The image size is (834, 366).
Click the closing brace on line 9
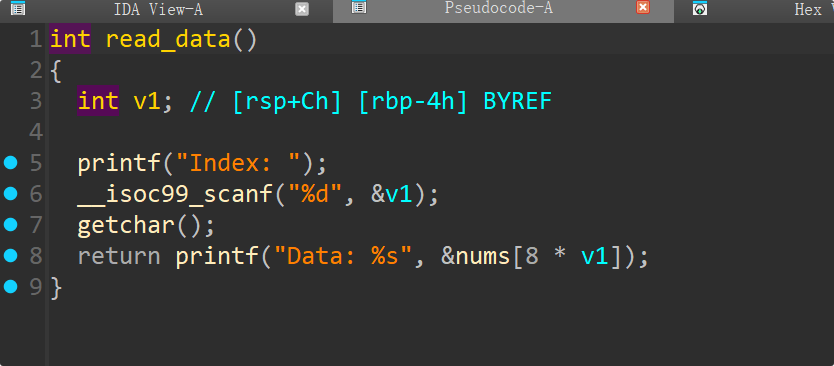[x=56, y=287]
